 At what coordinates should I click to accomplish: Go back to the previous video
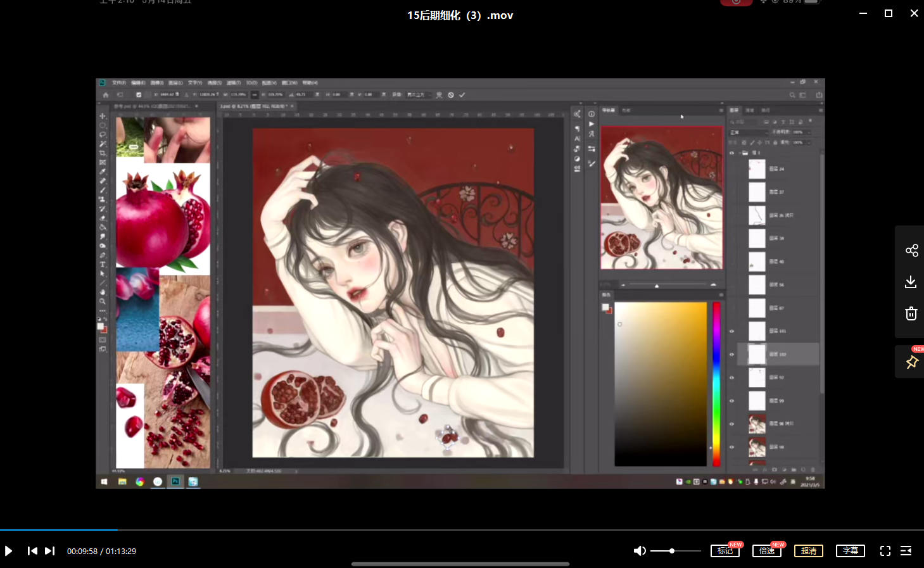[x=32, y=551]
